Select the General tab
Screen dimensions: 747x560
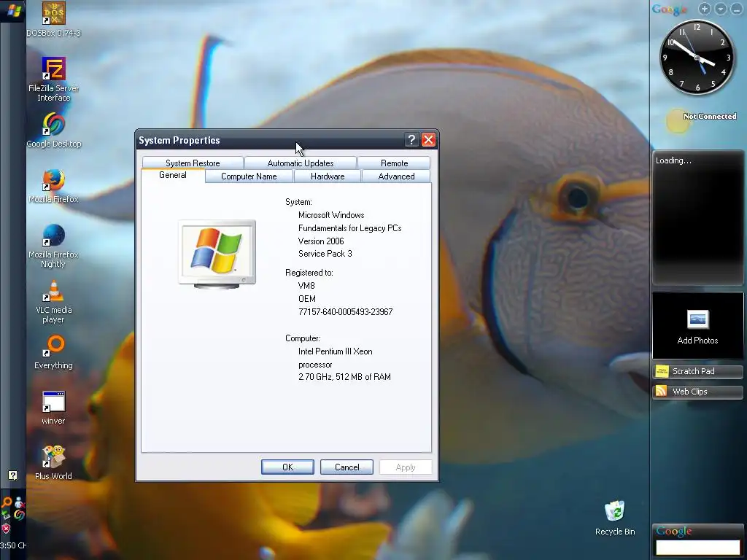[173, 175]
